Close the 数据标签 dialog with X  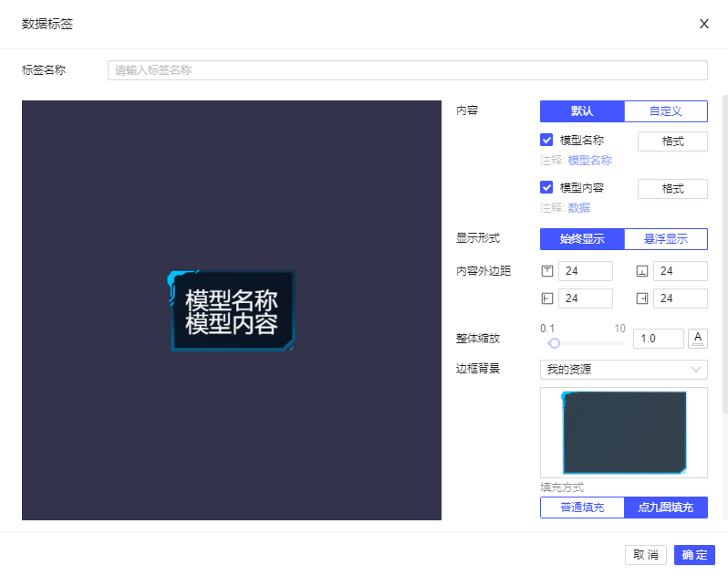tap(704, 24)
